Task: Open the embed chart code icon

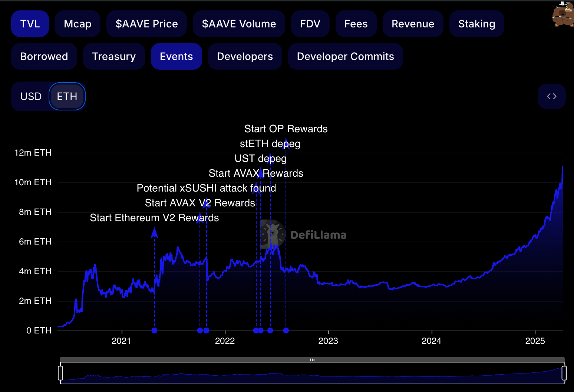Action: 551,96
